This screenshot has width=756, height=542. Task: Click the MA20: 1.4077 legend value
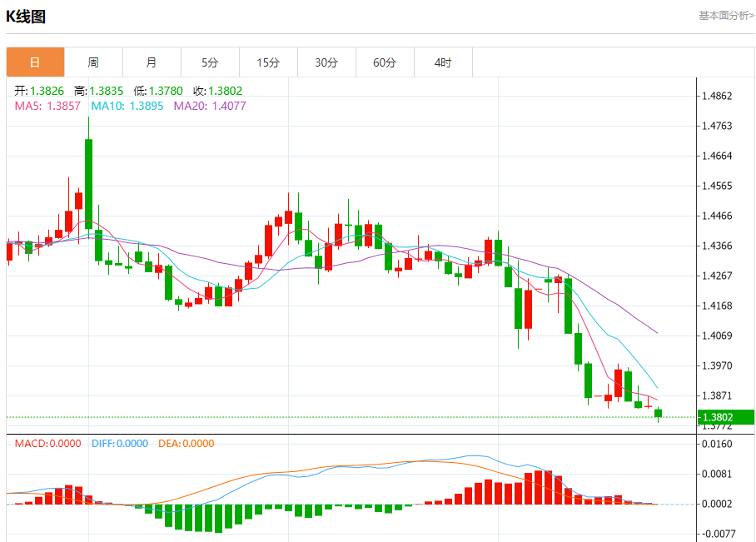click(x=210, y=106)
